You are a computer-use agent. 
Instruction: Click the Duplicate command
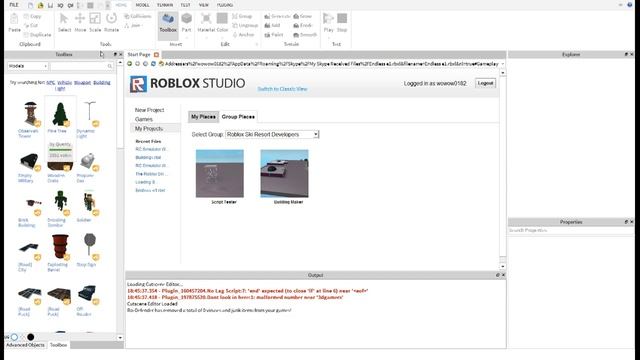pyautogui.click(x=38, y=35)
